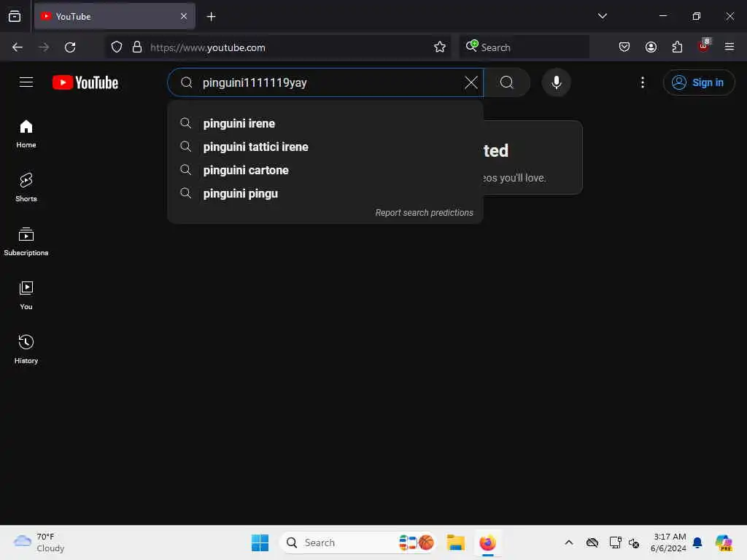Open the You section in sidebar
This screenshot has height=560, width=747.
point(26,295)
